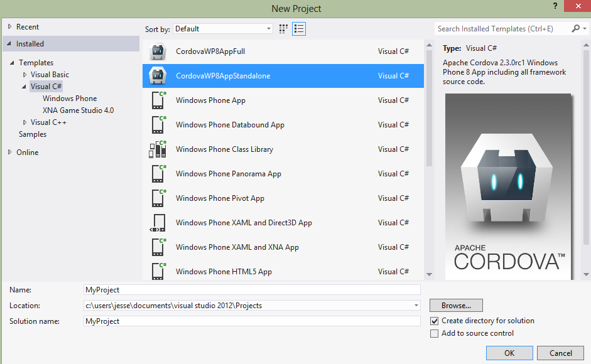The width and height of the screenshot is (591, 364).
Task: Click the Windows Phone Panorama App icon
Action: click(x=158, y=174)
